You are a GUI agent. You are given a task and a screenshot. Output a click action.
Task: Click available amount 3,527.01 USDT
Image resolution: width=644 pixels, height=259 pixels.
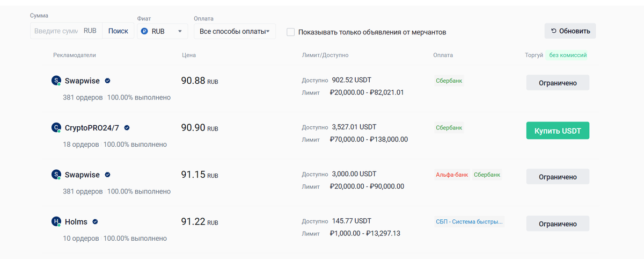click(x=354, y=127)
